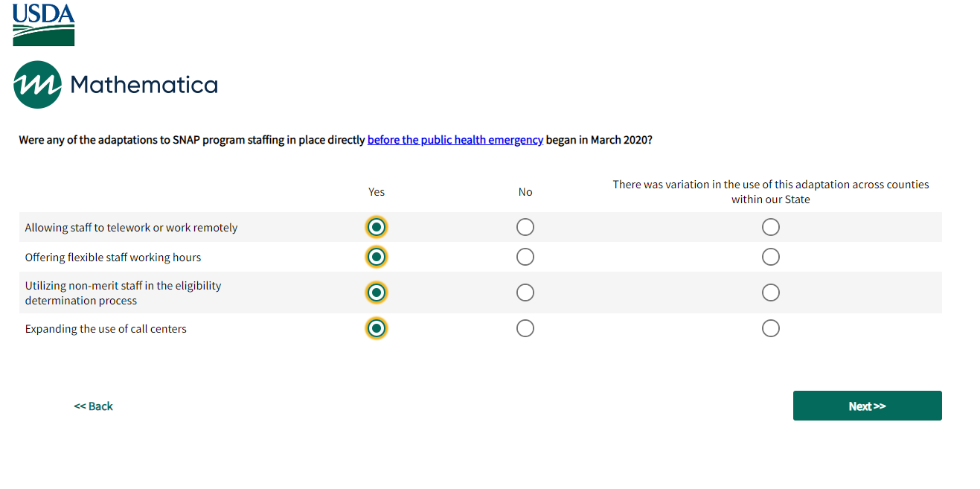Click the 'Offering flexible staff working hours' label
The image size is (980, 489).
[113, 258]
